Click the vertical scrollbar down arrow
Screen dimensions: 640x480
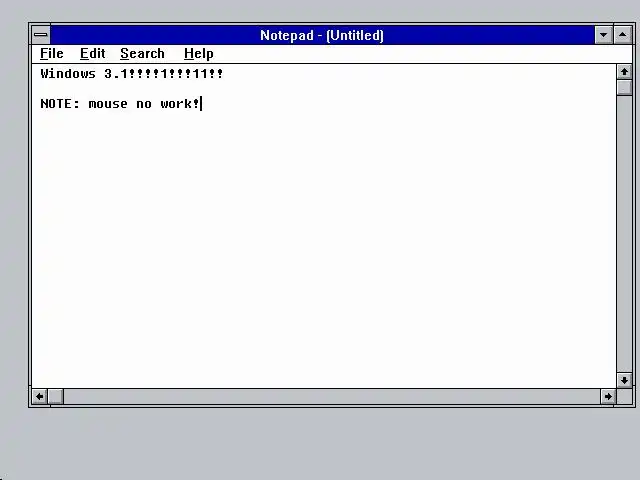pos(624,380)
